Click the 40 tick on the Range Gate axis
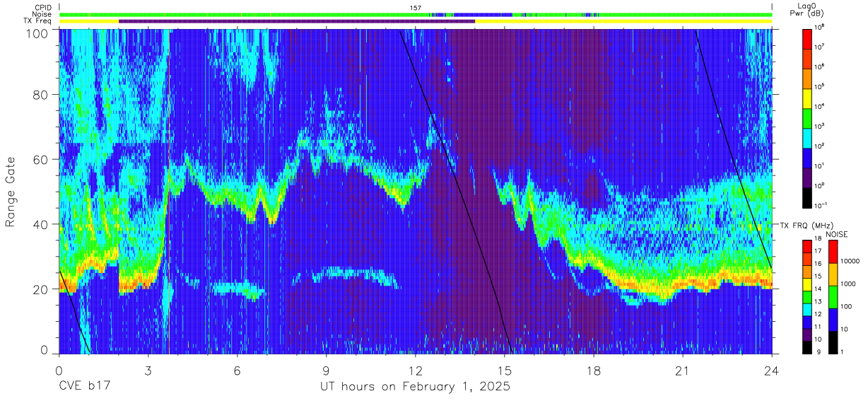Screen dimensions: 868x401 [x=40, y=224]
